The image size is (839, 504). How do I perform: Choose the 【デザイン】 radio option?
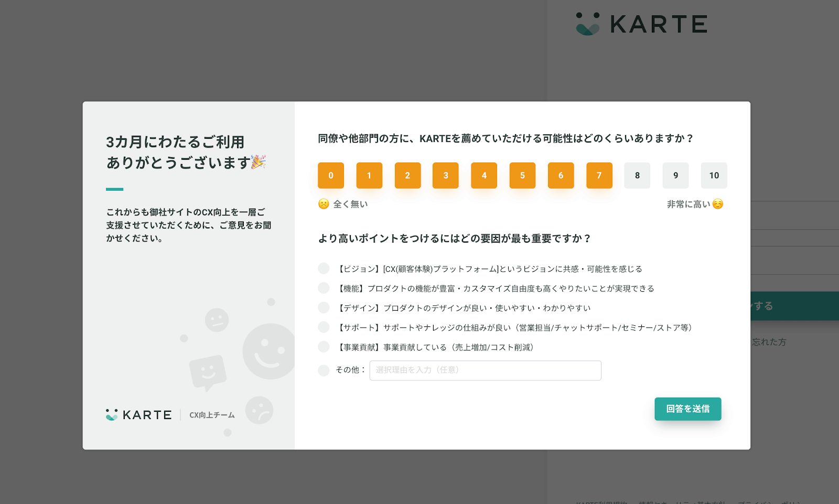[x=324, y=308]
